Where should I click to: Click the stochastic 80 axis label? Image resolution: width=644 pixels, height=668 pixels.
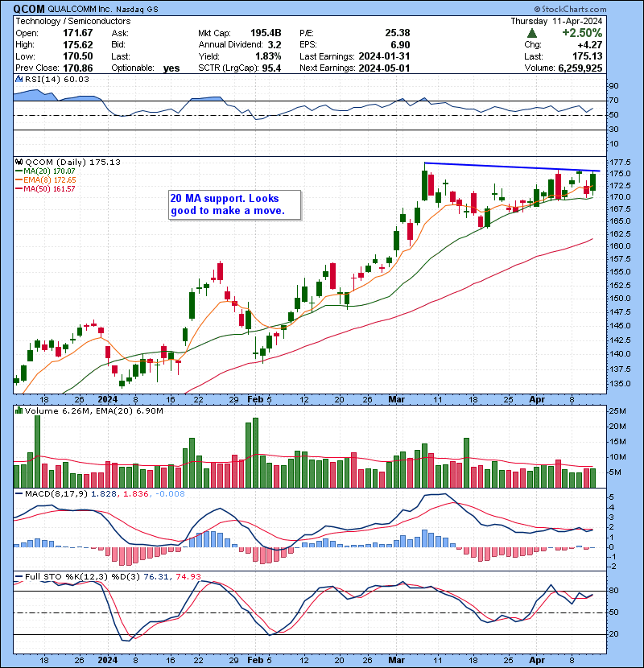tap(613, 591)
